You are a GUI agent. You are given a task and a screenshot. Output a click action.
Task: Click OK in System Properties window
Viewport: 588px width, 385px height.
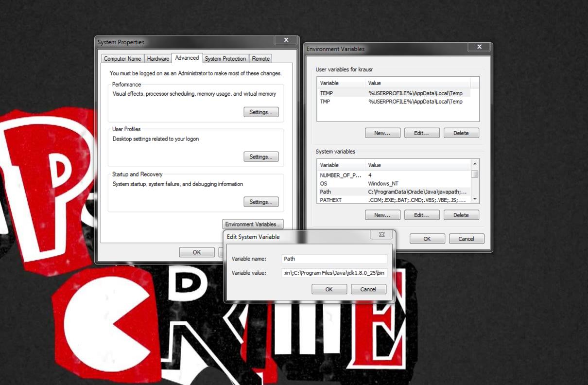pos(197,252)
